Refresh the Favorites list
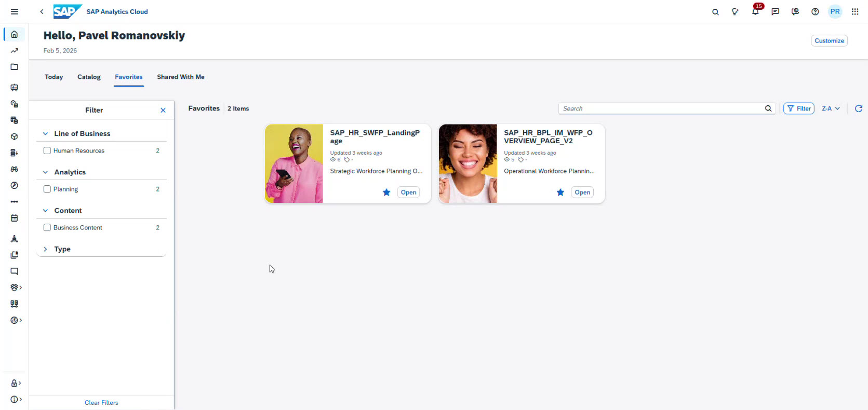This screenshot has width=868, height=410. (x=859, y=108)
